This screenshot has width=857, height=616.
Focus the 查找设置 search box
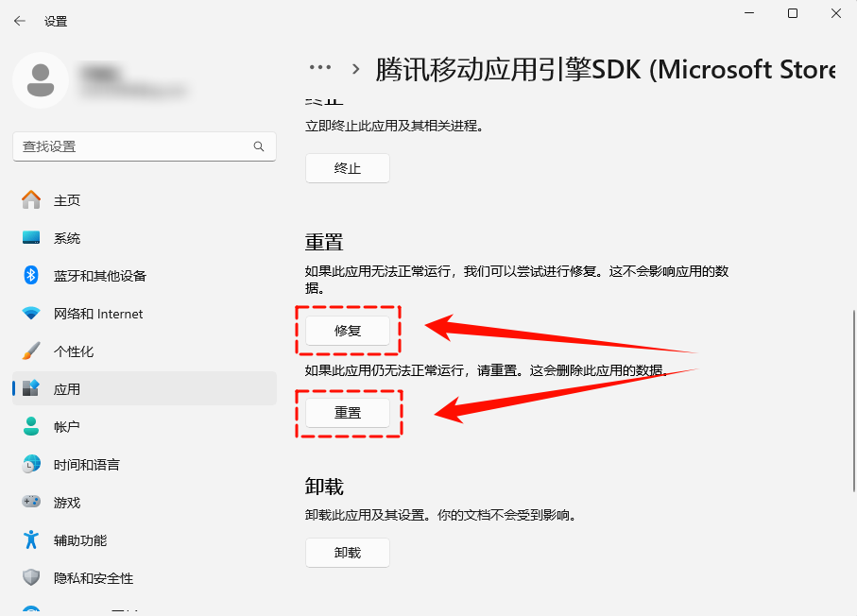[145, 146]
